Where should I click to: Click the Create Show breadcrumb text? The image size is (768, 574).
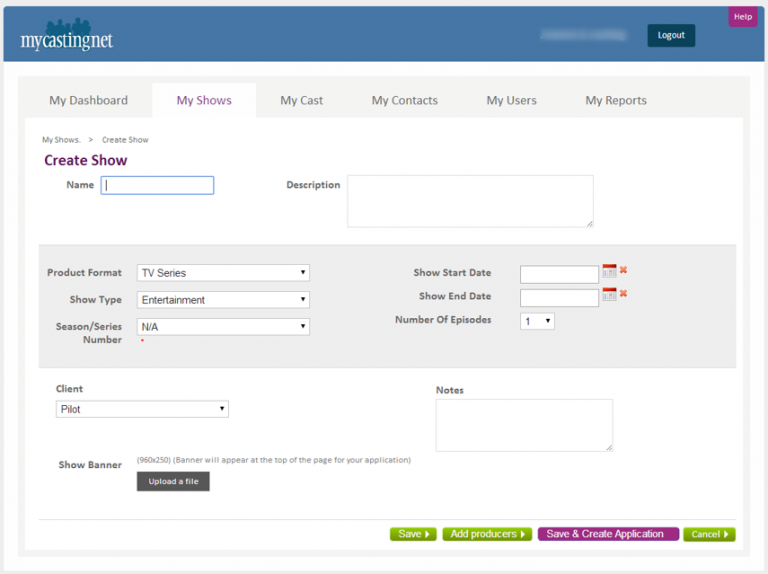click(125, 140)
